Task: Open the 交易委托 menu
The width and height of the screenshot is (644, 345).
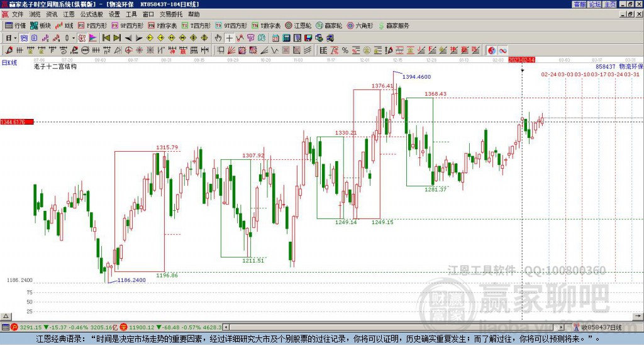Action: point(171,14)
